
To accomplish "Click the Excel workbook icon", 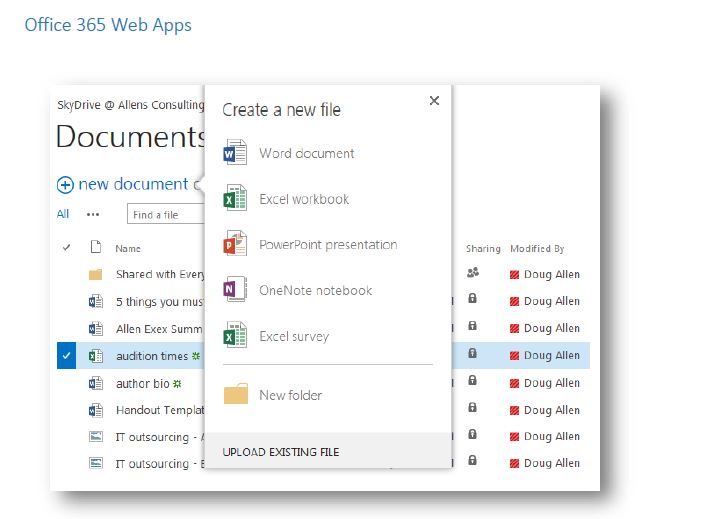I will (235, 198).
